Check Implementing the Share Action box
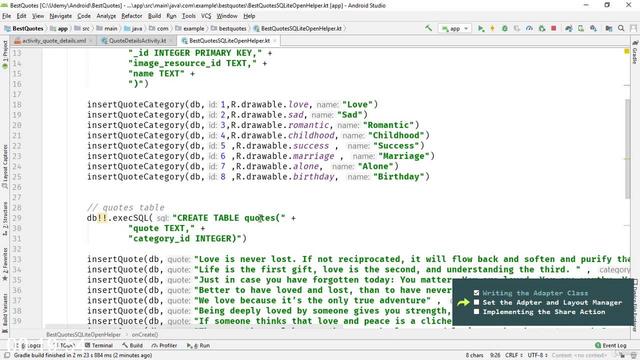The height and width of the screenshot is (360, 640). tap(476, 312)
